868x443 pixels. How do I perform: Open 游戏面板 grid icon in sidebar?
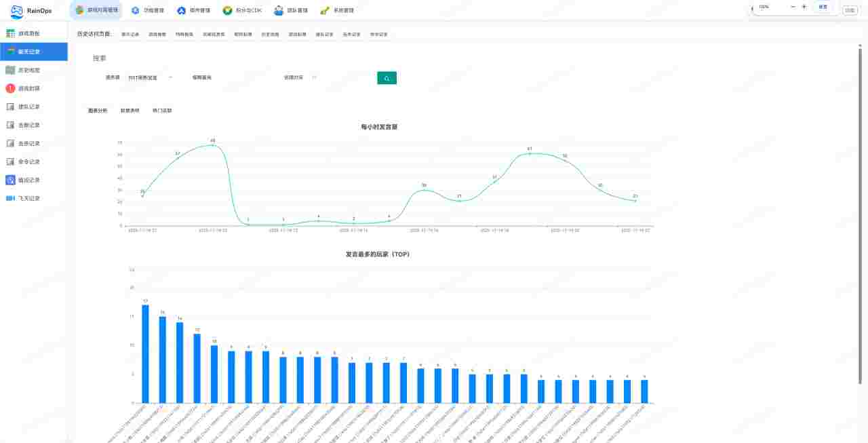[10, 33]
